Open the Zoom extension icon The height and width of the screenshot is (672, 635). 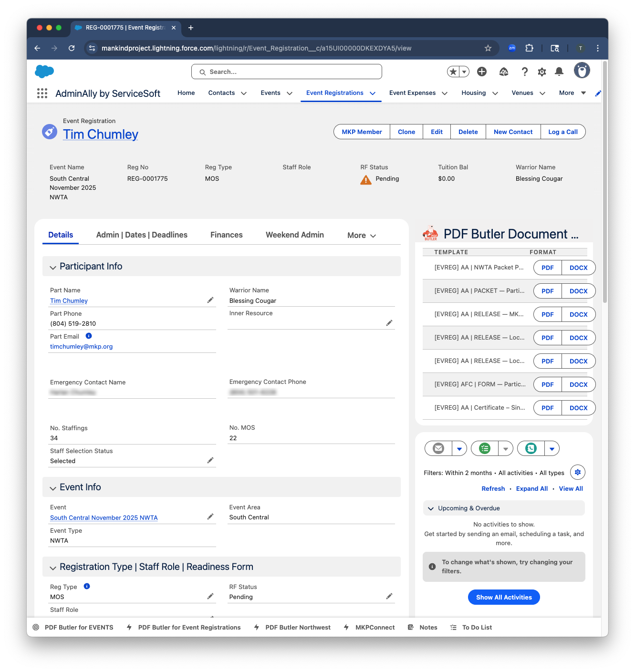coord(512,48)
